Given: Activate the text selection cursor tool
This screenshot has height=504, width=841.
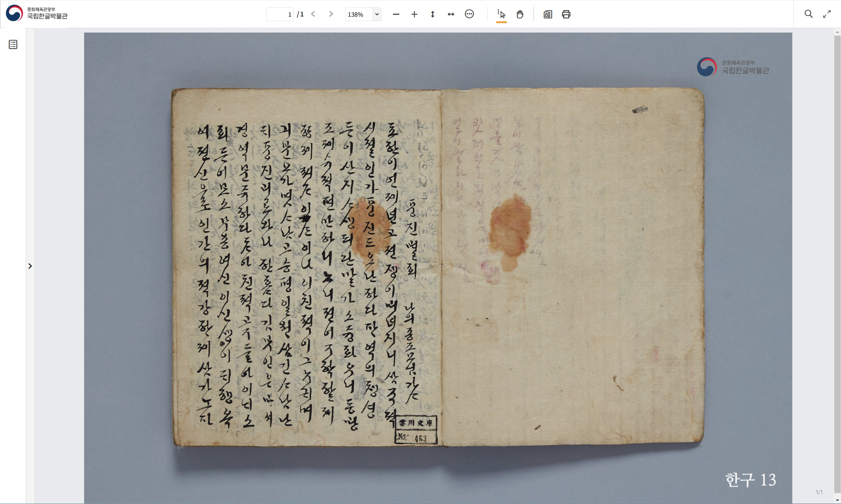Looking at the screenshot, I should 501,14.
